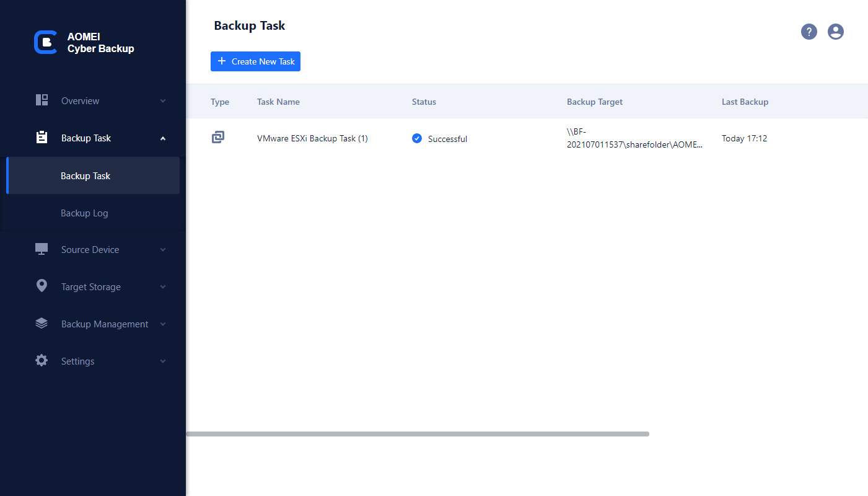Expand the Overview menu chevron

pyautogui.click(x=163, y=101)
